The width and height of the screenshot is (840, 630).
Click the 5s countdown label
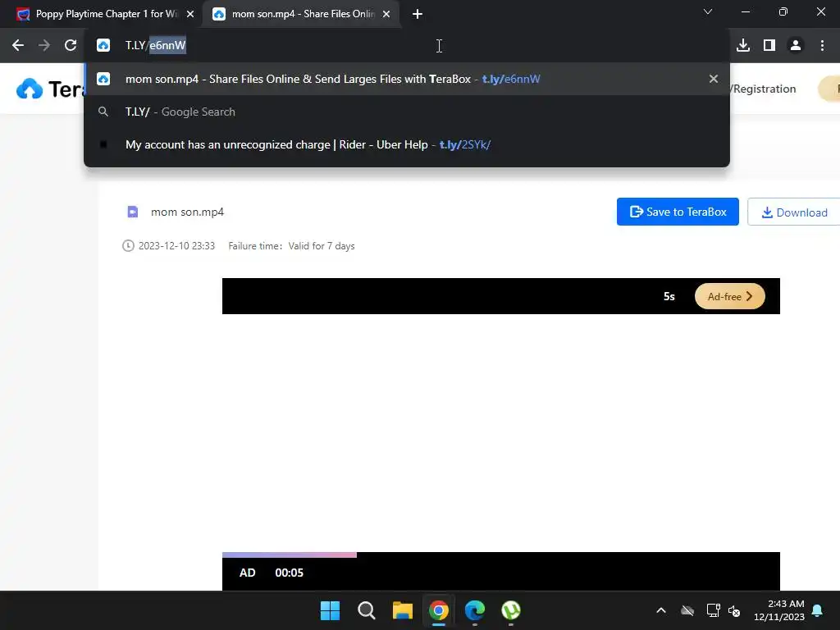click(669, 296)
